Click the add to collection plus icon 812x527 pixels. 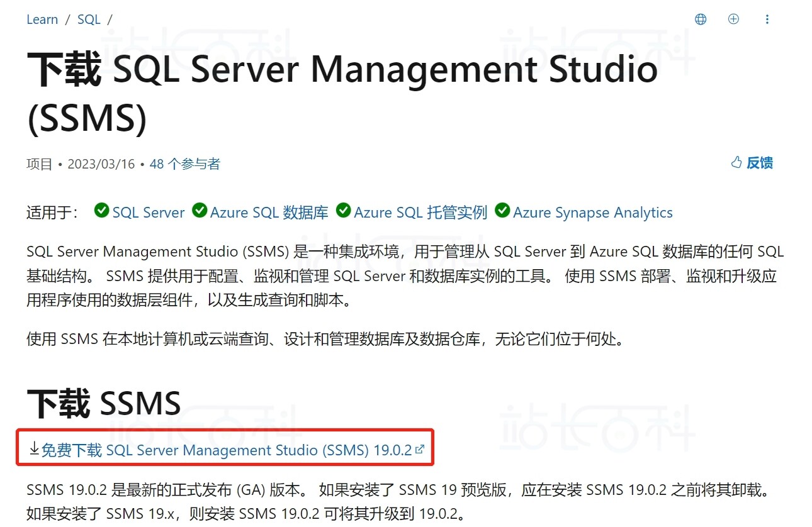click(733, 19)
